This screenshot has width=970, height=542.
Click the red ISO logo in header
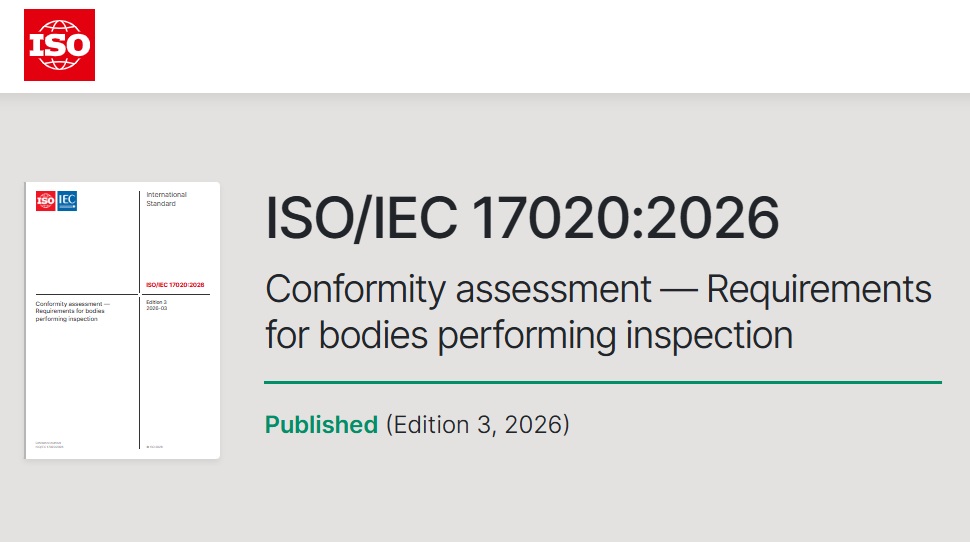[x=59, y=45]
